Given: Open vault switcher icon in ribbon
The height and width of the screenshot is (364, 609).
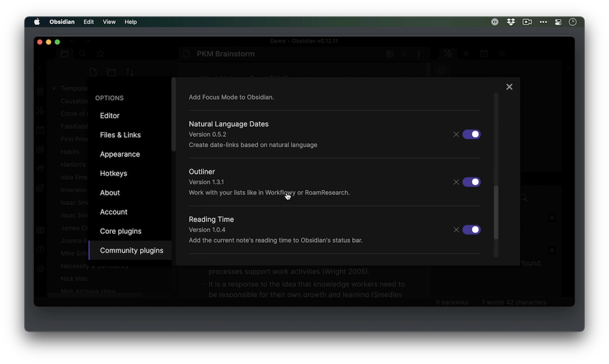Looking at the screenshot, I should [x=40, y=229].
